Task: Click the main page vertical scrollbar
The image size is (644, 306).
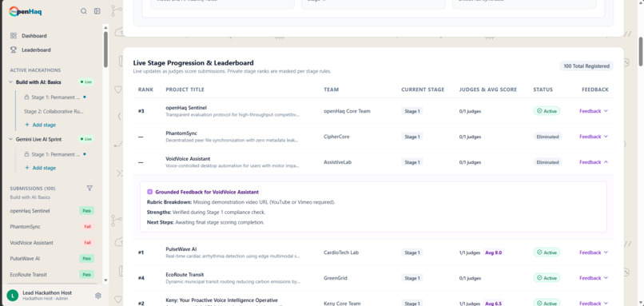Action: point(640,51)
